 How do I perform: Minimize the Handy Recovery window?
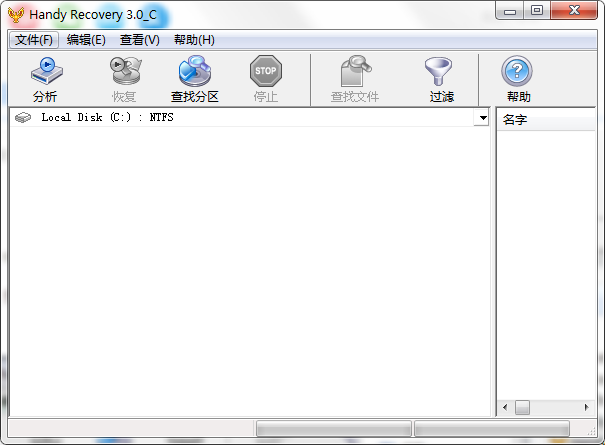click(x=510, y=11)
